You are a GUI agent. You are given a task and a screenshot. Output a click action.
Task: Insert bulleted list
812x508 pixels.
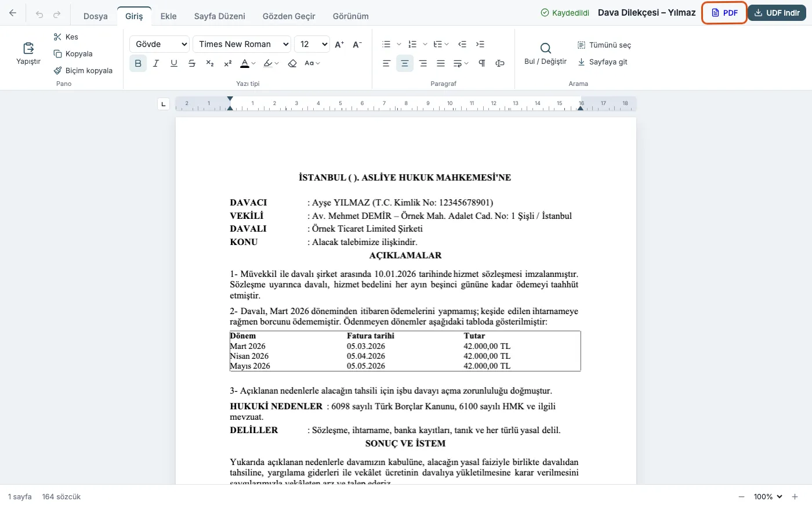pos(387,44)
